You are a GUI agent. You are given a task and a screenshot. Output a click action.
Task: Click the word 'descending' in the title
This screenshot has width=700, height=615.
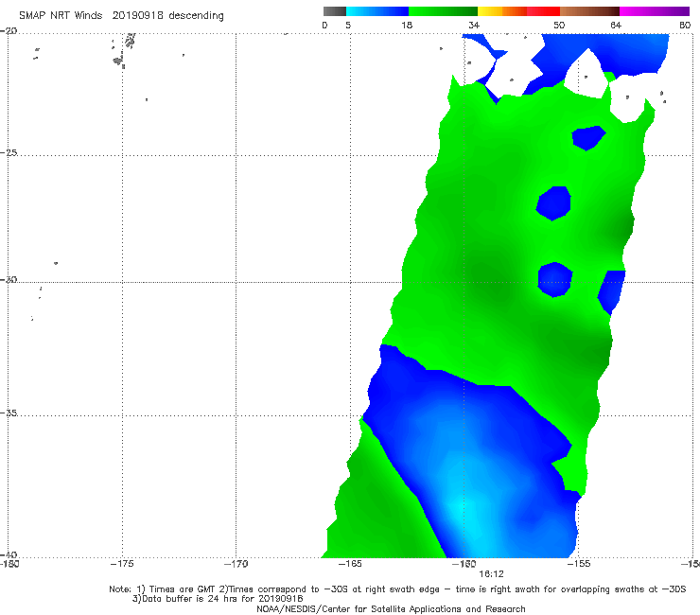pos(197,16)
